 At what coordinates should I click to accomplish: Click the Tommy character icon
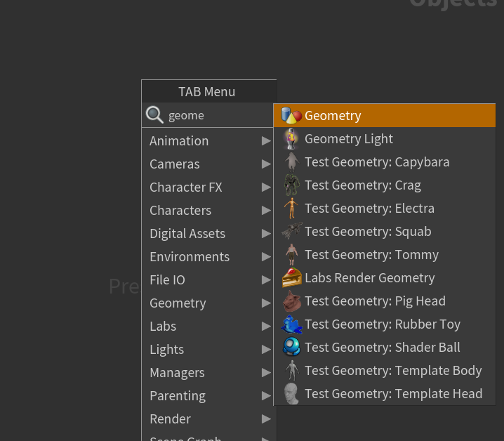(291, 254)
